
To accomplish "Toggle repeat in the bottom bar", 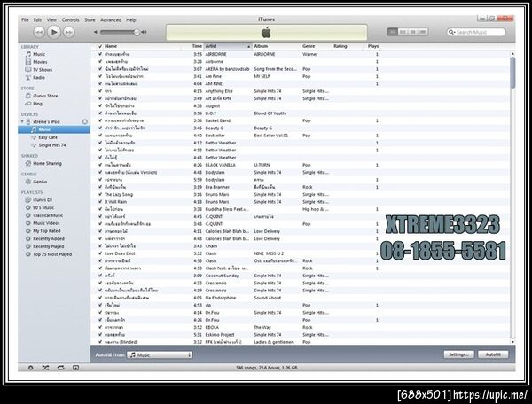I will coord(60,368).
